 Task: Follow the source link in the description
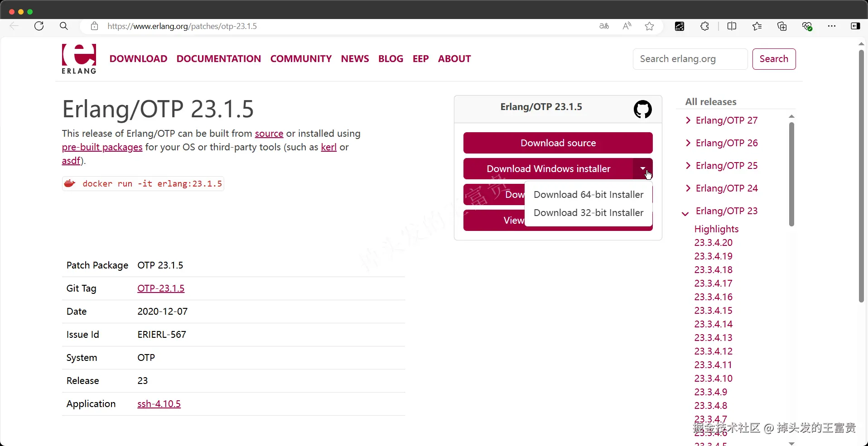[269, 134]
